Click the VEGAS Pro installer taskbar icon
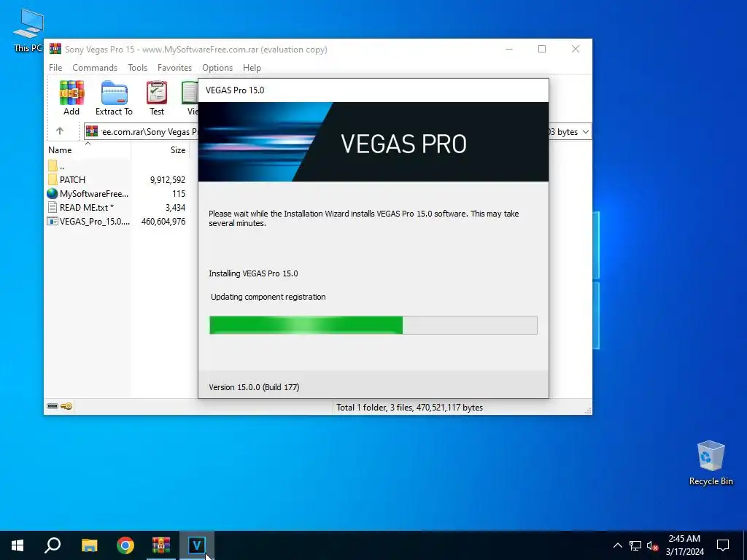Image resolution: width=747 pixels, height=560 pixels. (x=197, y=545)
